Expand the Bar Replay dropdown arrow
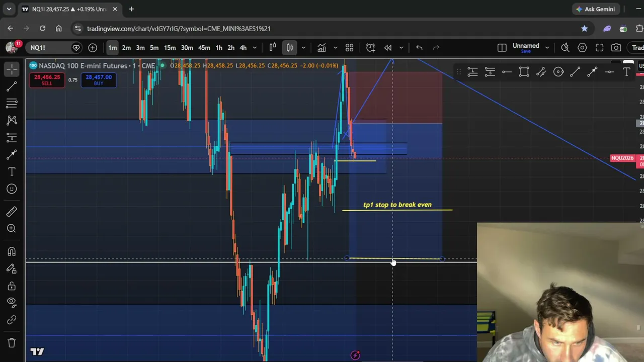644x362 pixels. pyautogui.click(x=401, y=48)
